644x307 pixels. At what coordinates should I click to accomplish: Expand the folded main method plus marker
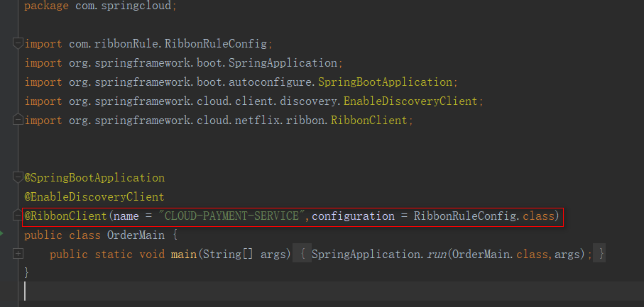click(18, 254)
